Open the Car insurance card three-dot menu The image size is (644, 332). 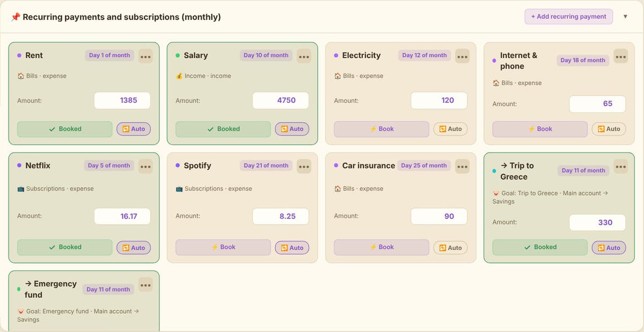[462, 166]
